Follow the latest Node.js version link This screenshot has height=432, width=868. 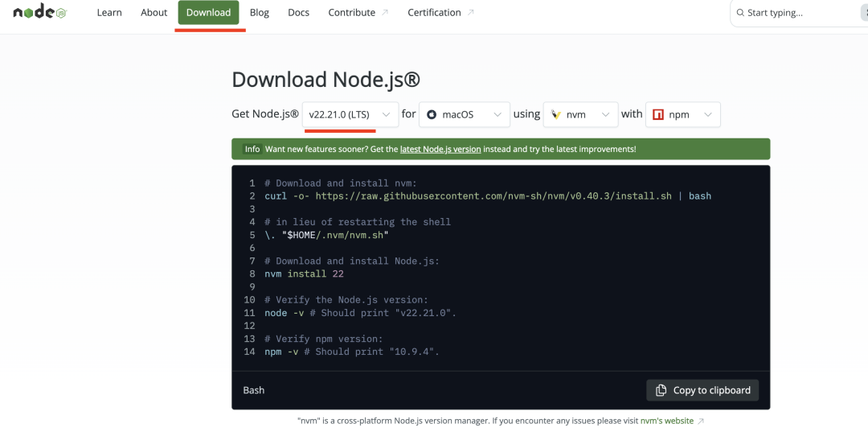[x=440, y=149]
